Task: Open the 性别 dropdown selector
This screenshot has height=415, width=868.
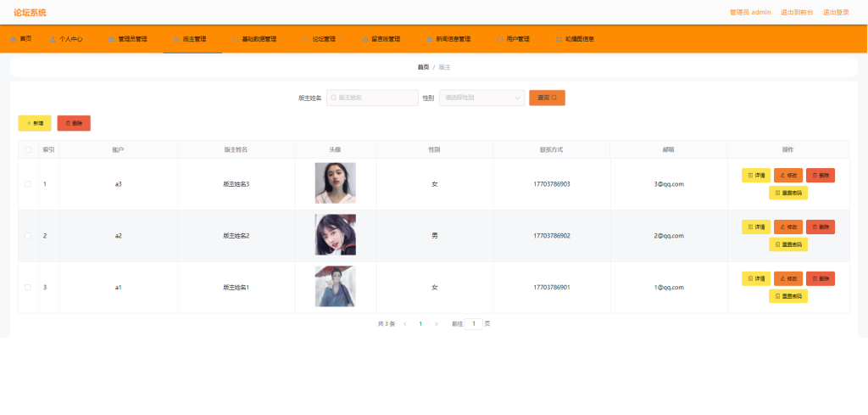Action: click(481, 98)
